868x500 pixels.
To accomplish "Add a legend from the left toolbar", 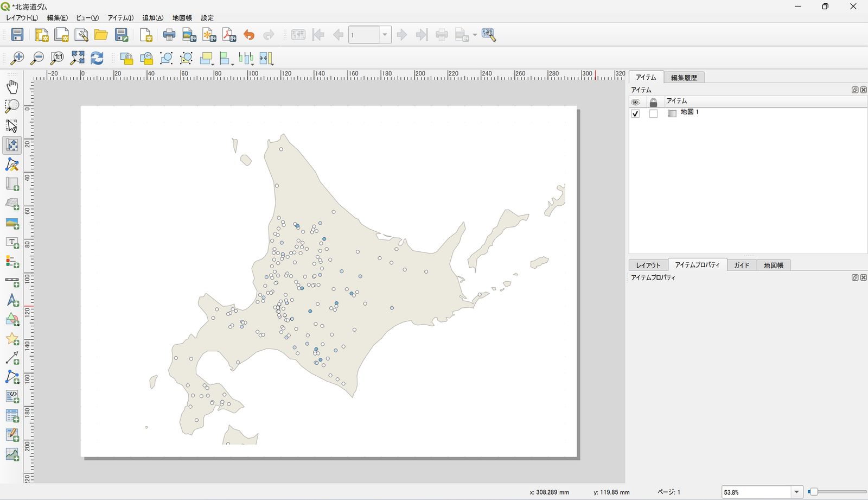I will click(x=12, y=262).
